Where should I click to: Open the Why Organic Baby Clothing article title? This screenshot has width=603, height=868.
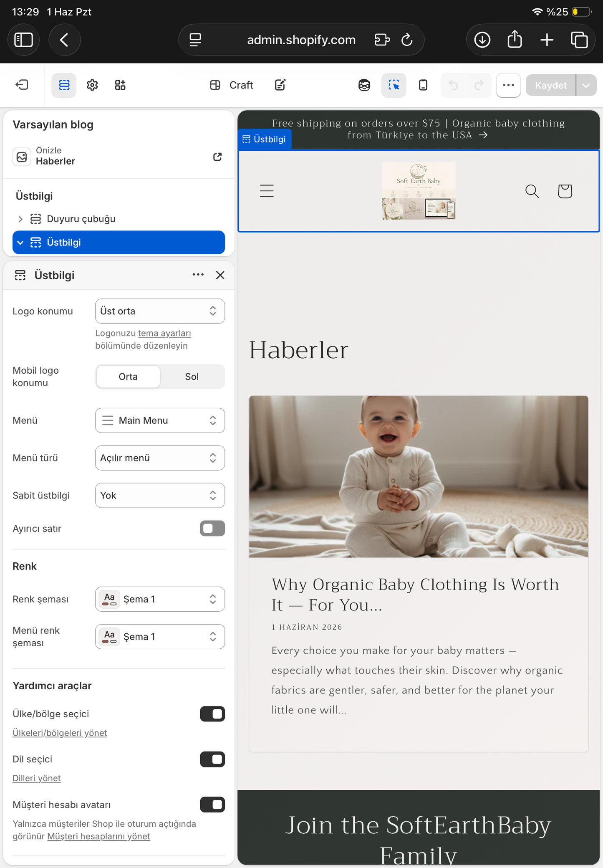click(415, 595)
